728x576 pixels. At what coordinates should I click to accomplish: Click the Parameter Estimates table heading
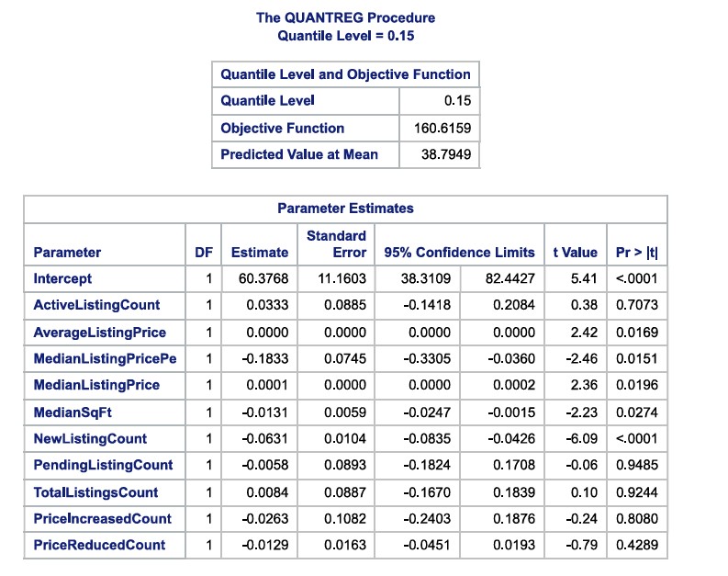click(345, 209)
